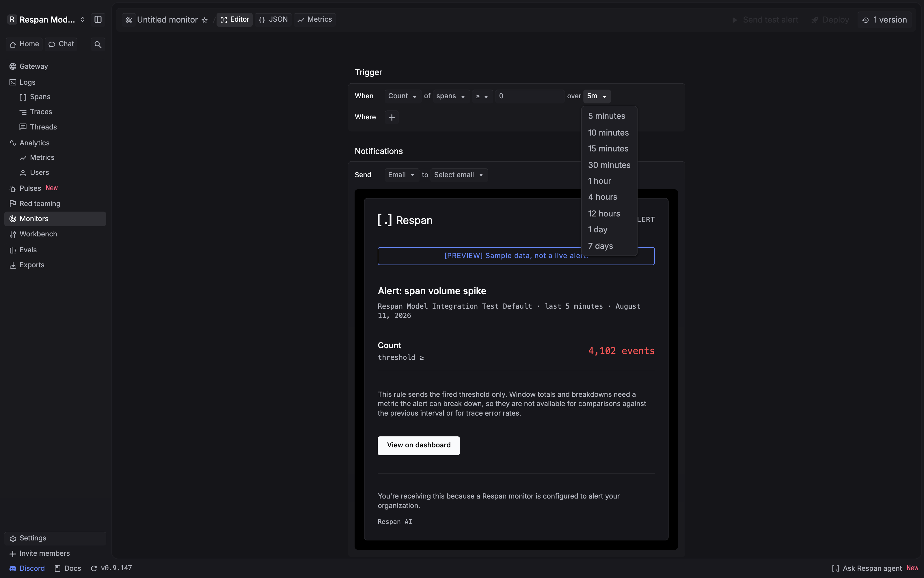This screenshot has height=578, width=924.
Task: Open the Count aggregation dropdown
Action: point(403,96)
